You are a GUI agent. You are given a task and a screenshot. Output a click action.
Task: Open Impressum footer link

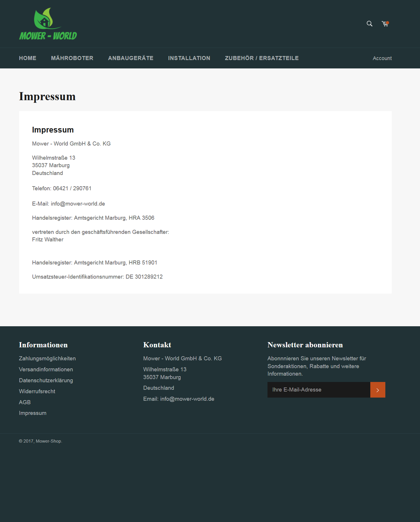[x=33, y=413]
